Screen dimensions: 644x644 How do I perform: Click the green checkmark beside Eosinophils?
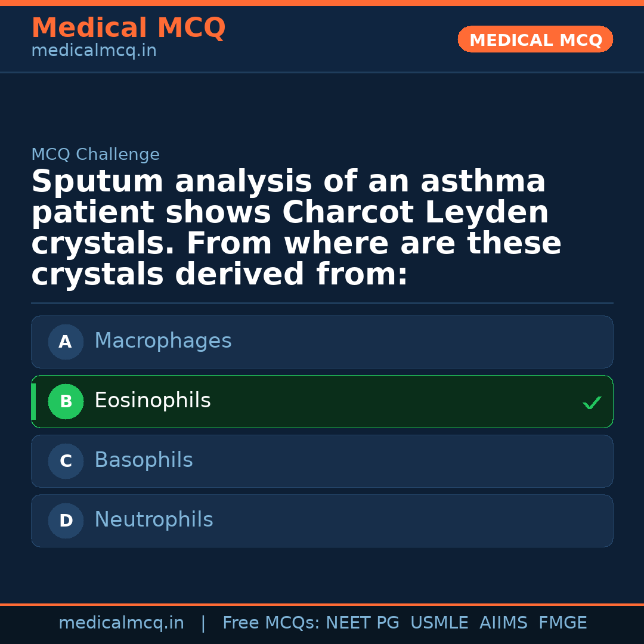[592, 403]
